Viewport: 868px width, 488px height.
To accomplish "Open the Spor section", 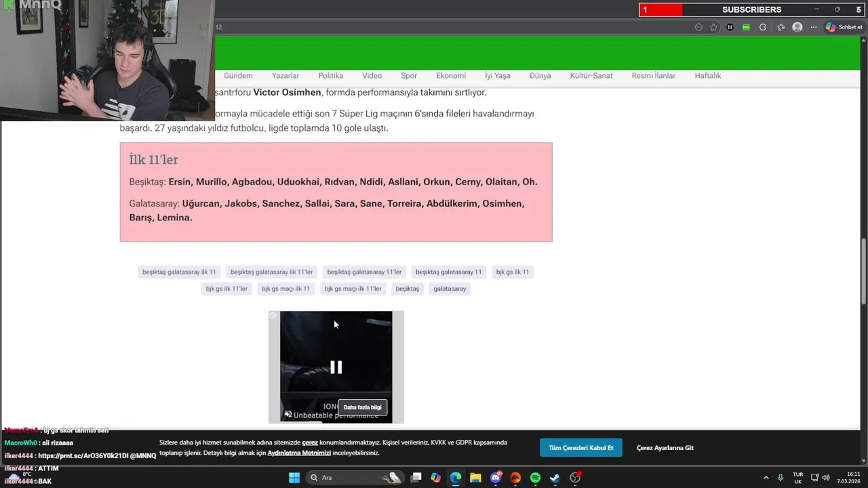I will (409, 76).
